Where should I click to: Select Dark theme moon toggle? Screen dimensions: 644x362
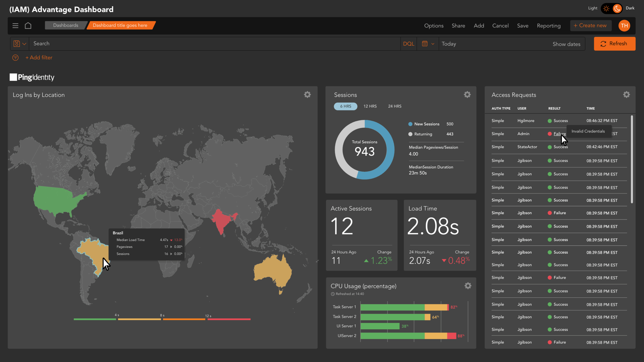617,9
